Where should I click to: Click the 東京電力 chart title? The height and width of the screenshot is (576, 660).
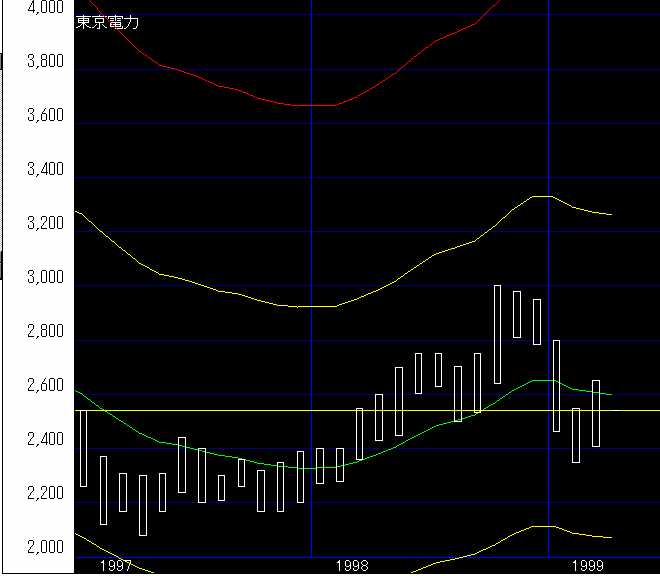tap(107, 22)
